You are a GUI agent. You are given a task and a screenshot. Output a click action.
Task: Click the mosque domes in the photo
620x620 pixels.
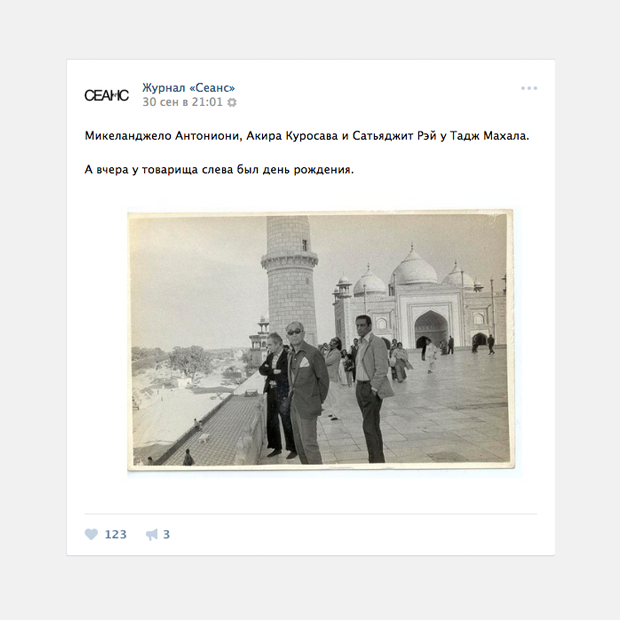point(414,271)
